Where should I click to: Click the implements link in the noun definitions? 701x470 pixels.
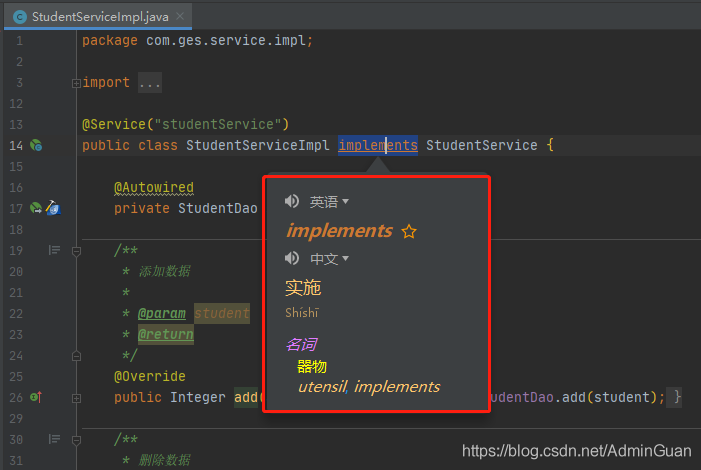(397, 387)
